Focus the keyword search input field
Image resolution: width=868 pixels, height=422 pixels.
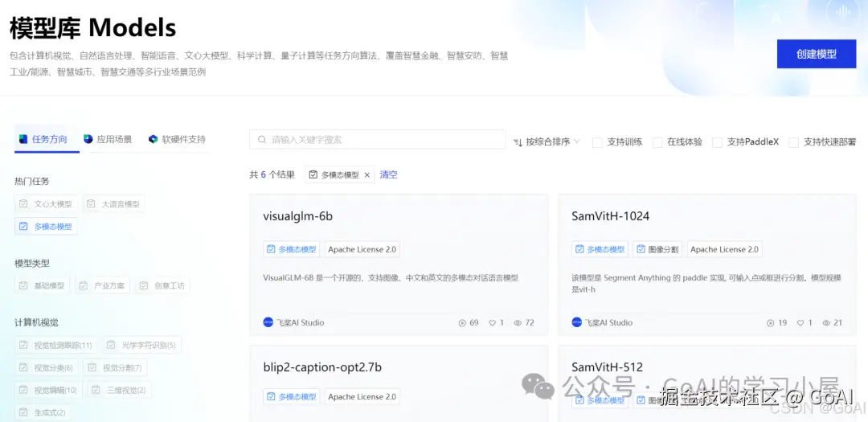coord(378,140)
